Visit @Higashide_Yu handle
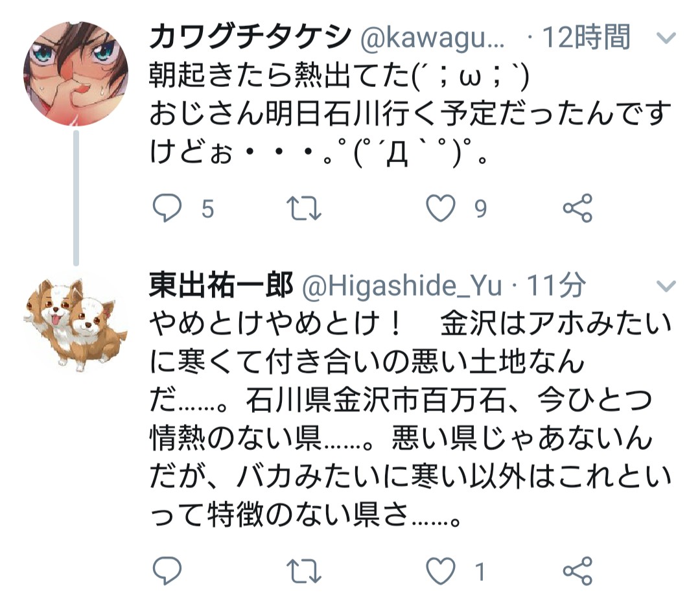The image size is (700, 595). 402,286
